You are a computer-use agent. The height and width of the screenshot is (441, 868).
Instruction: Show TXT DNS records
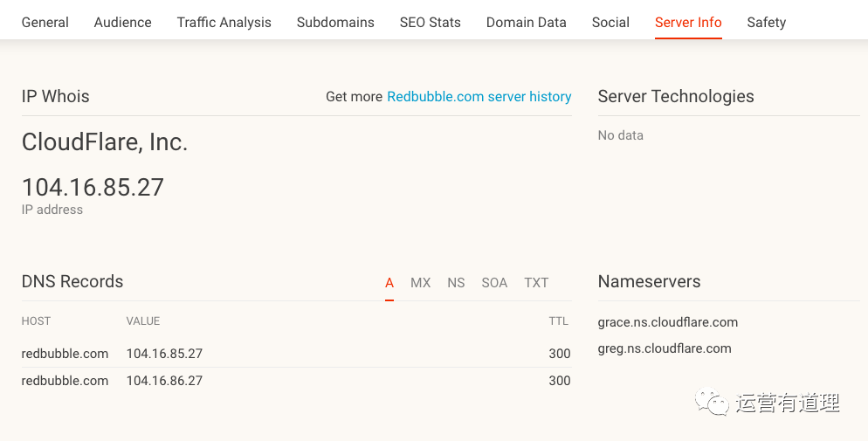(x=536, y=282)
